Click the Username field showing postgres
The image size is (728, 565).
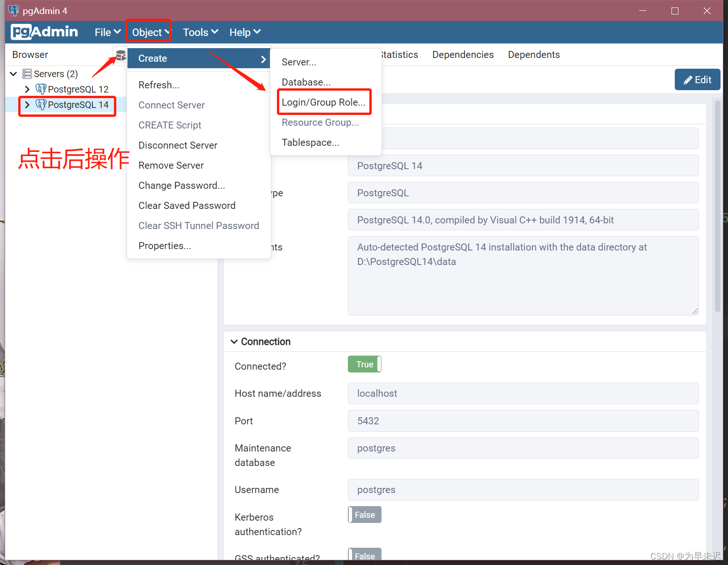pos(523,490)
